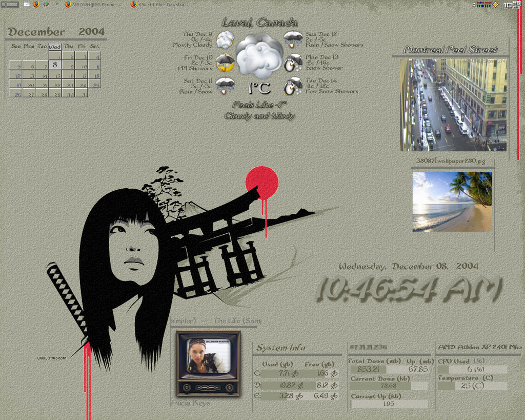Click the Mon Dec 13 snow shower penguin icon
This screenshot has height=420, width=525.
pyautogui.click(x=293, y=63)
